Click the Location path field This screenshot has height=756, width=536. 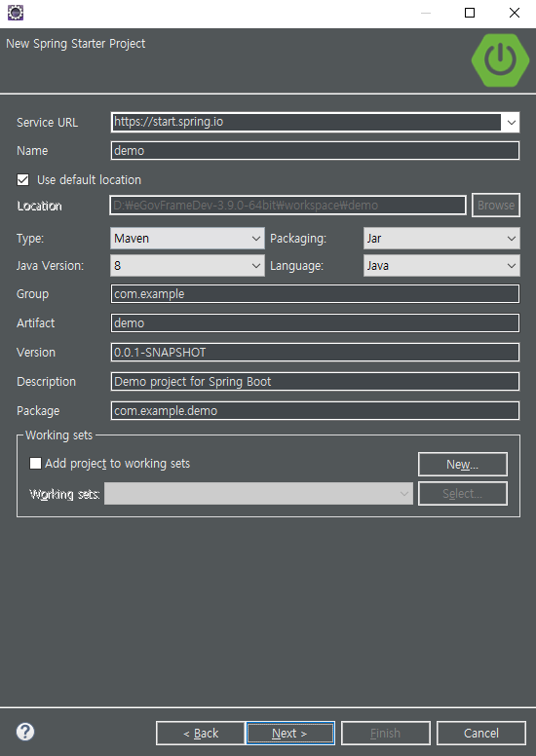pos(288,206)
